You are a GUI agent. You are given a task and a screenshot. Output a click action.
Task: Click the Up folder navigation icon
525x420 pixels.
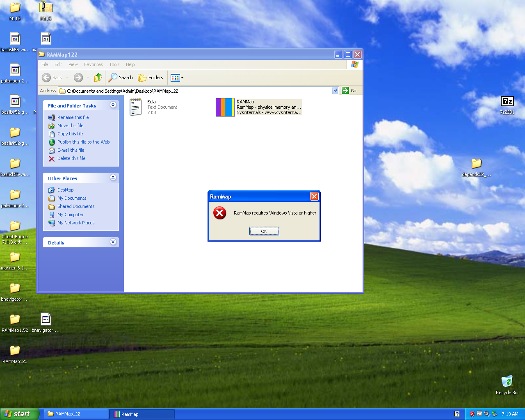click(98, 78)
